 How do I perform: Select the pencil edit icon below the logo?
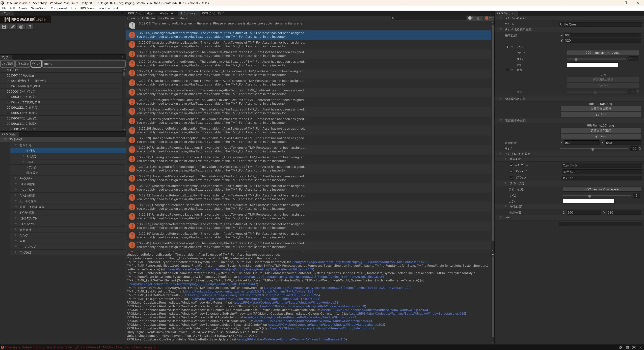[x=13, y=27]
